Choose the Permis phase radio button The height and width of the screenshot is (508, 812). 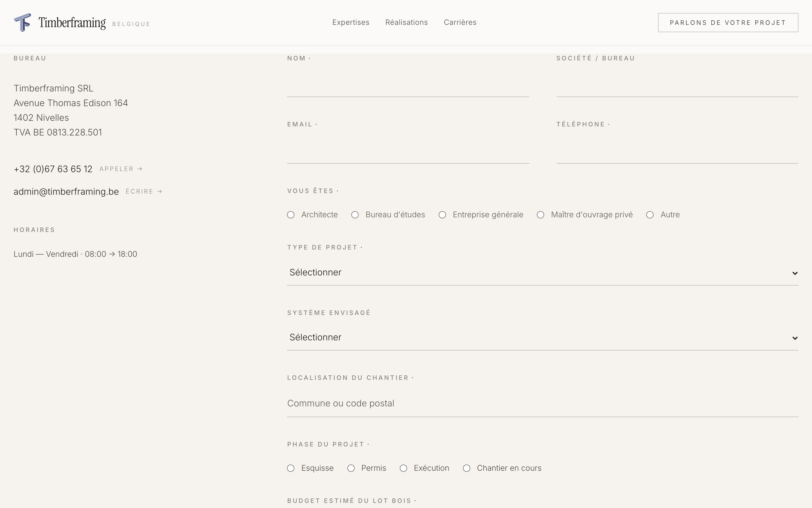pyautogui.click(x=351, y=468)
